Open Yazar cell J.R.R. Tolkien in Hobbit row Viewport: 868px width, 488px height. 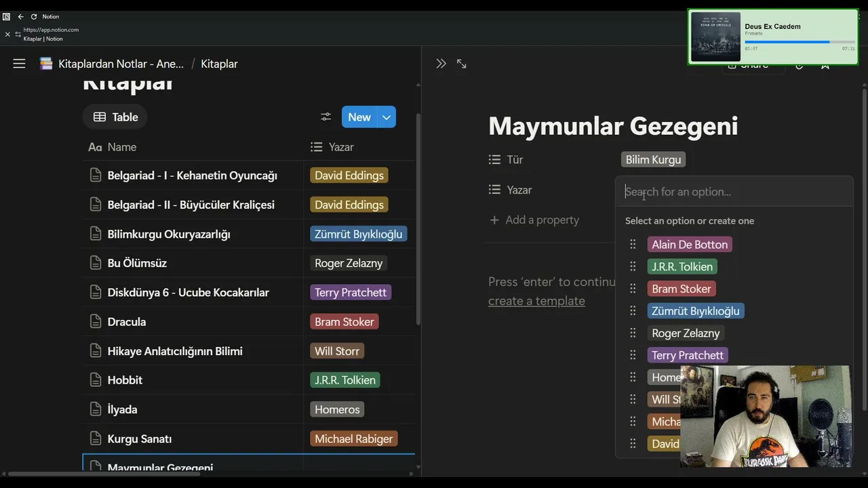tap(345, 380)
